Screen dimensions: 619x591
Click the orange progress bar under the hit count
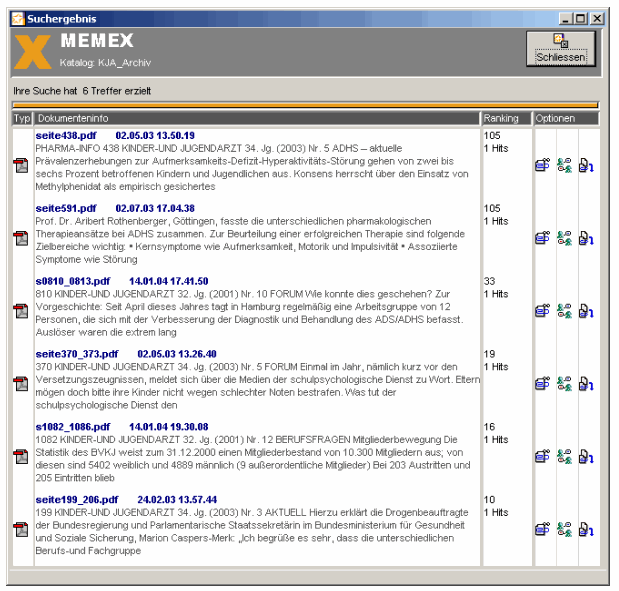click(305, 104)
